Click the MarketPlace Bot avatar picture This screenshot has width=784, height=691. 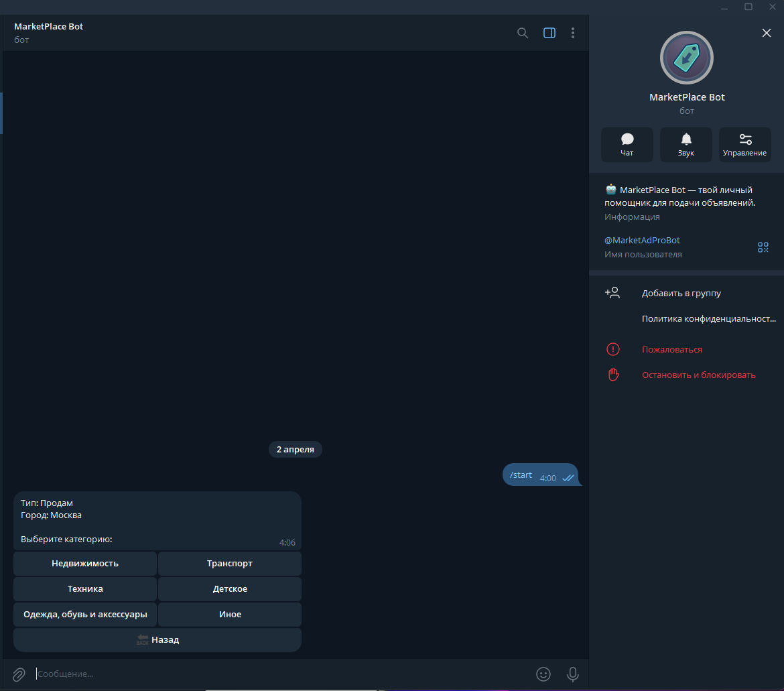(x=686, y=58)
